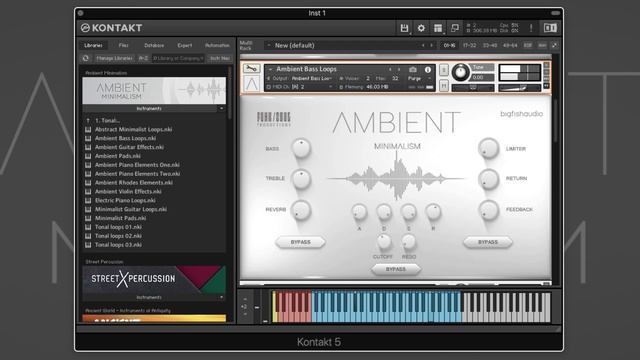
Task: Click the minimize view windows icon
Action: 454,28
